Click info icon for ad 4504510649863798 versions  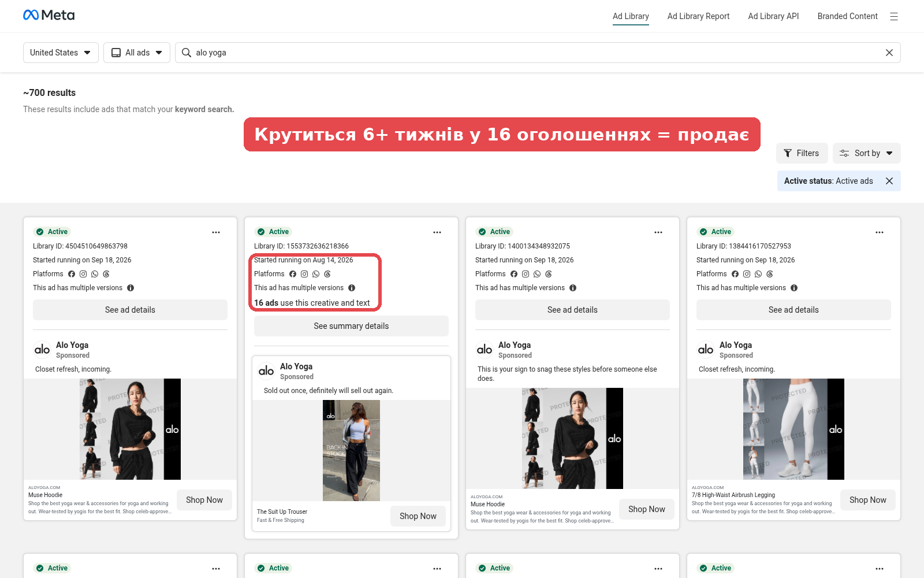pyautogui.click(x=131, y=288)
